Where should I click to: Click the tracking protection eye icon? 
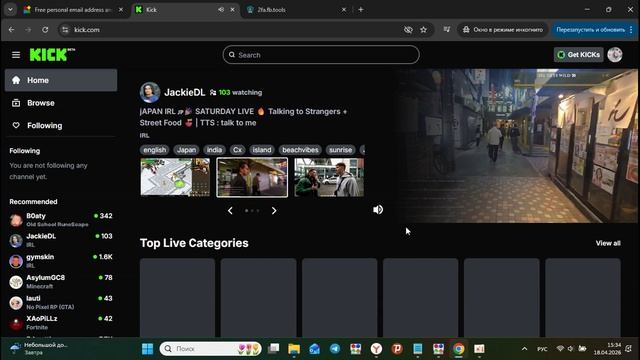pos(408,30)
